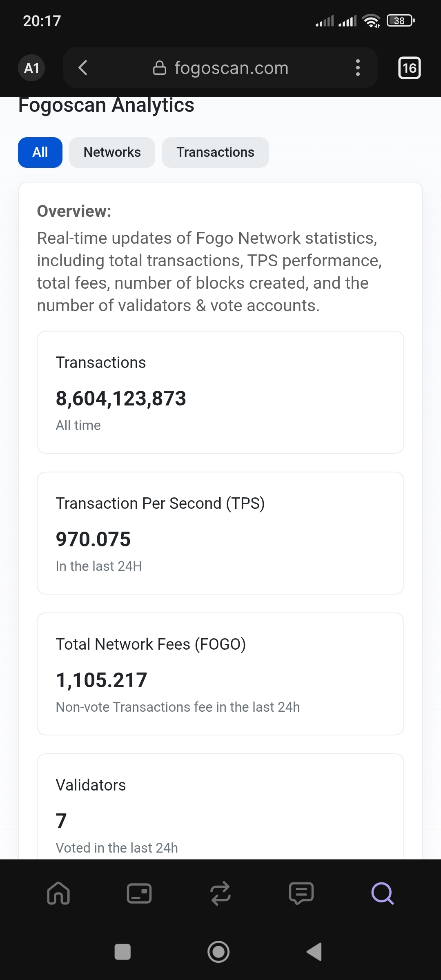441x980 pixels.
Task: Tap the browser back chevron
Action: pos(83,68)
